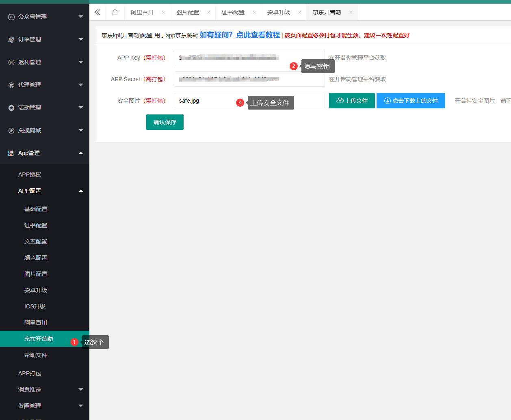The image size is (511, 420).
Task: Expand the 兑换商城 menu arrow
Action: coord(81,130)
